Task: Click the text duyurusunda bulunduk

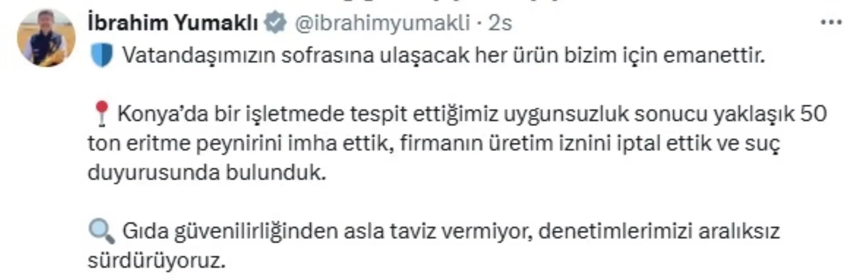Action: (x=207, y=173)
